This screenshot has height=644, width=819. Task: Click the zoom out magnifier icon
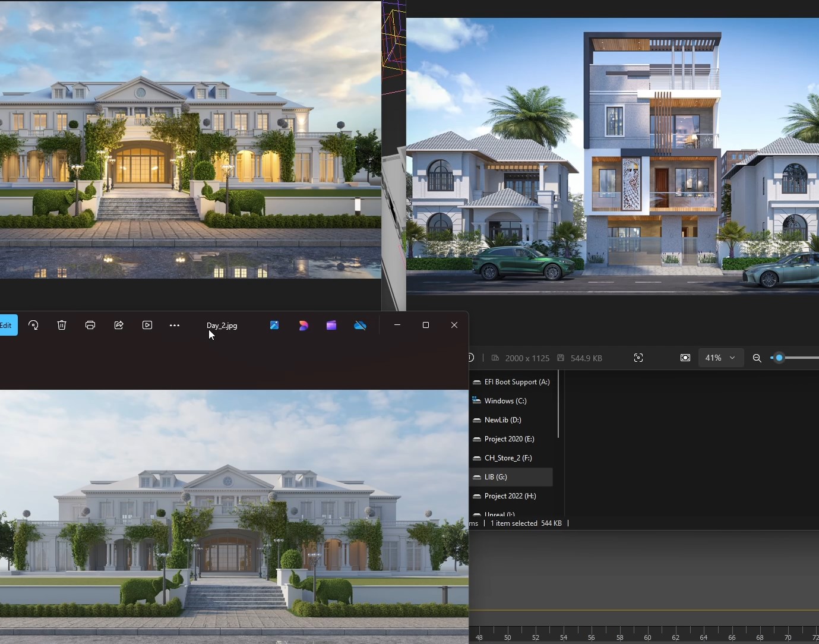757,358
